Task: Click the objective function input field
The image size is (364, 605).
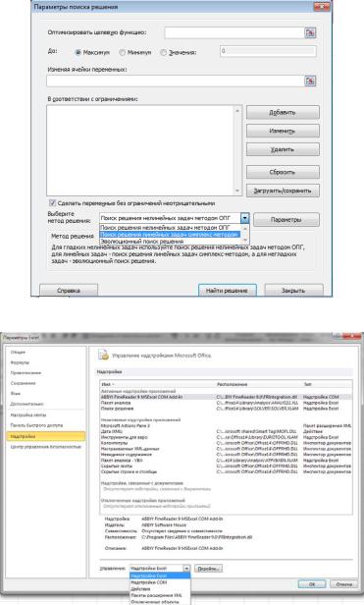Action: pos(234,32)
